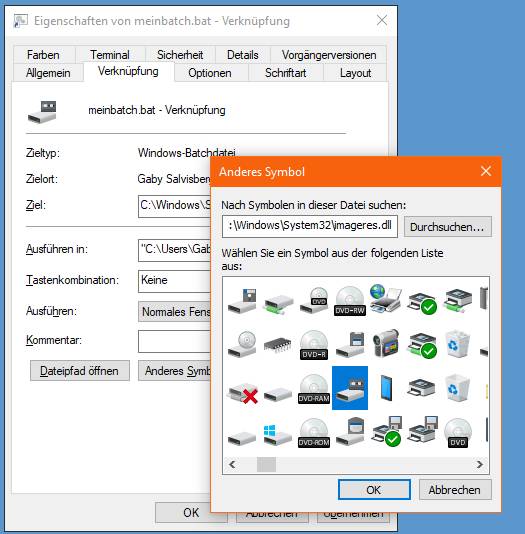Image resolution: width=525 pixels, height=534 pixels.
Task: Select printer with green check, no cable
Action: pyautogui.click(x=422, y=302)
